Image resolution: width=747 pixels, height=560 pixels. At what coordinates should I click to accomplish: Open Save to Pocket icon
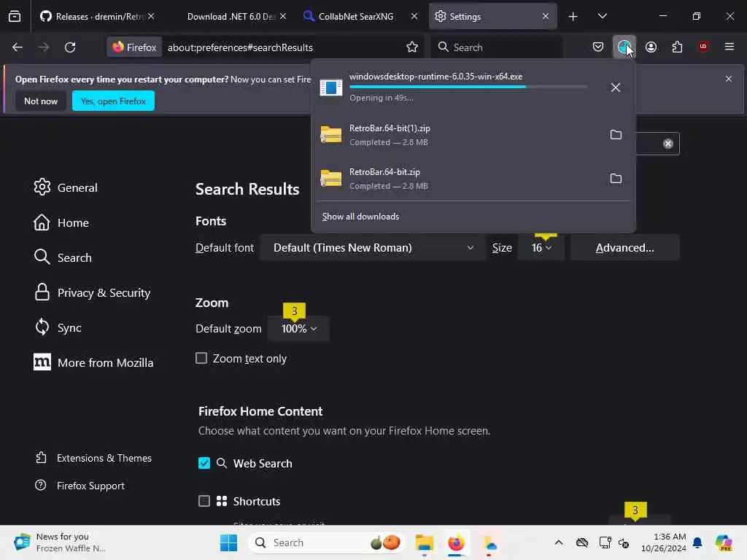pyautogui.click(x=598, y=47)
